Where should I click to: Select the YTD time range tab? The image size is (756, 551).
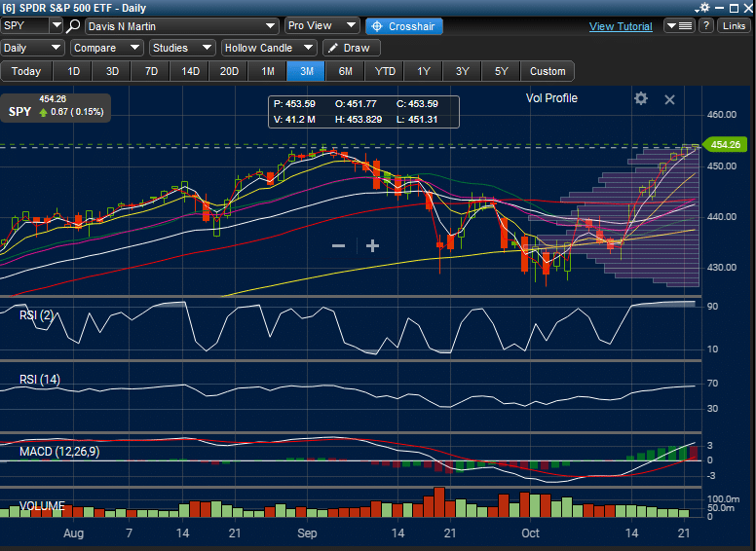point(385,71)
